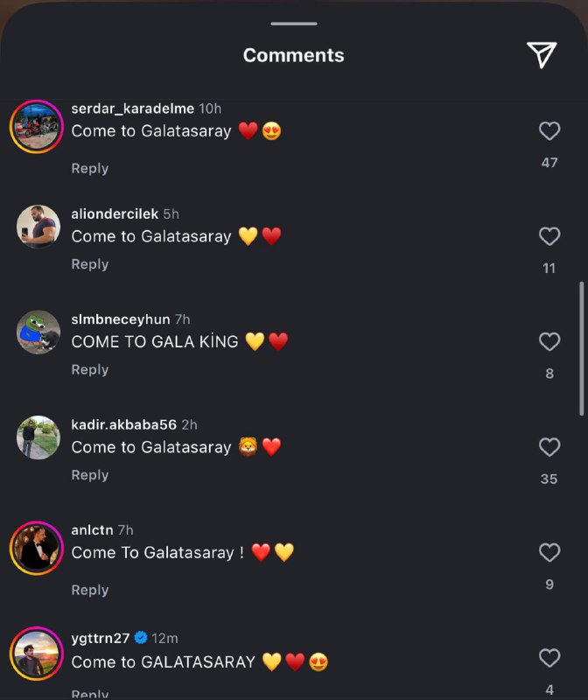Image resolution: width=588 pixels, height=700 pixels.
Task: Reply to anlctn's comment
Action: point(89,590)
